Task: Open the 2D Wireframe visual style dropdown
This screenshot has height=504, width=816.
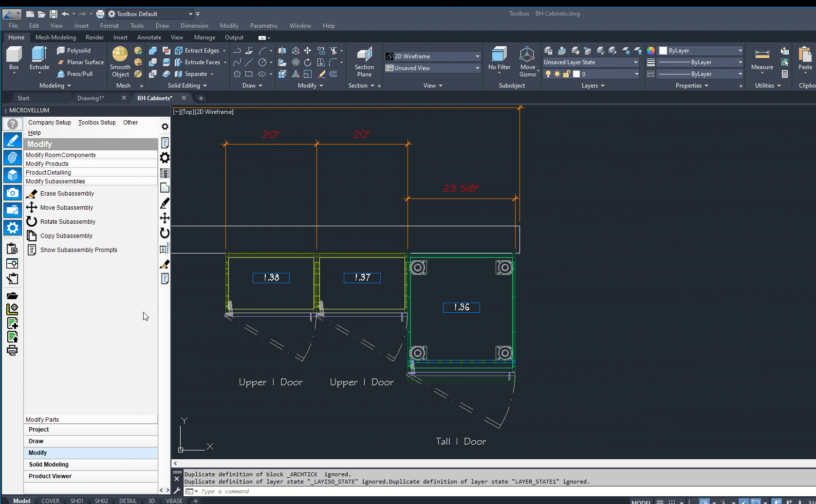Action: click(x=432, y=56)
